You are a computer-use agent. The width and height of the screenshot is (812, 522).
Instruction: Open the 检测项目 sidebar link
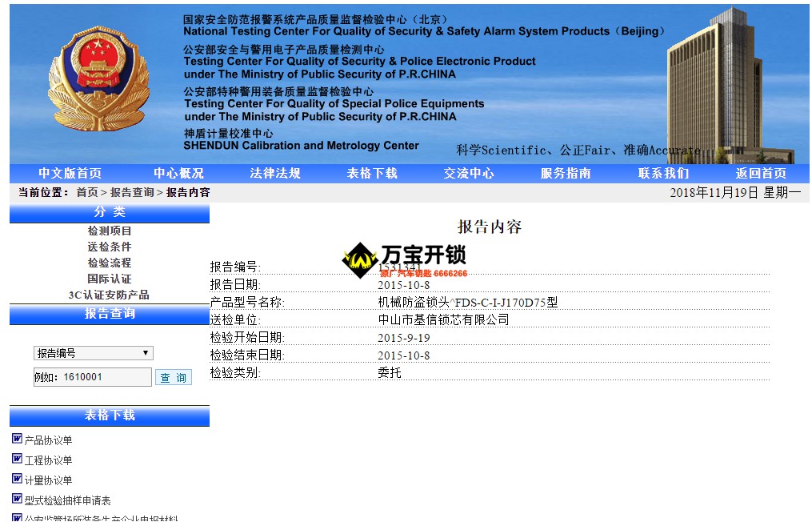click(110, 231)
